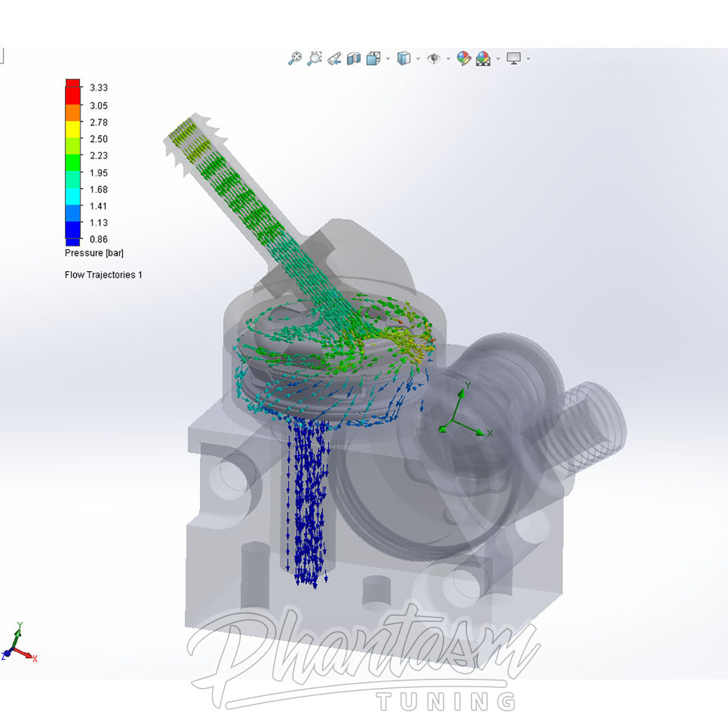Click the legend value 2.23
Viewport: 728px width, 728px height.
[x=99, y=156]
